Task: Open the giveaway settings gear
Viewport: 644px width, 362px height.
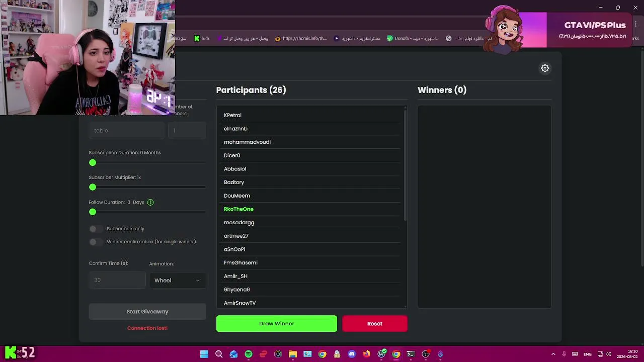Action: (x=545, y=68)
